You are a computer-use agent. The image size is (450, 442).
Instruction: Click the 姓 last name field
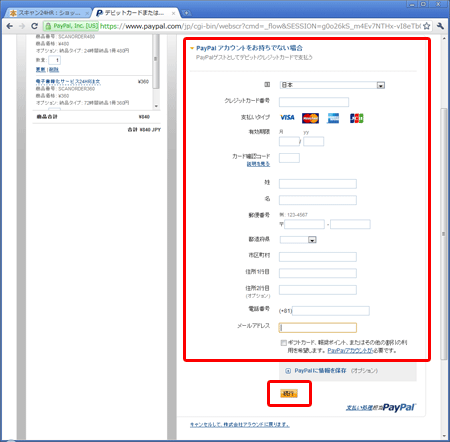coord(318,184)
